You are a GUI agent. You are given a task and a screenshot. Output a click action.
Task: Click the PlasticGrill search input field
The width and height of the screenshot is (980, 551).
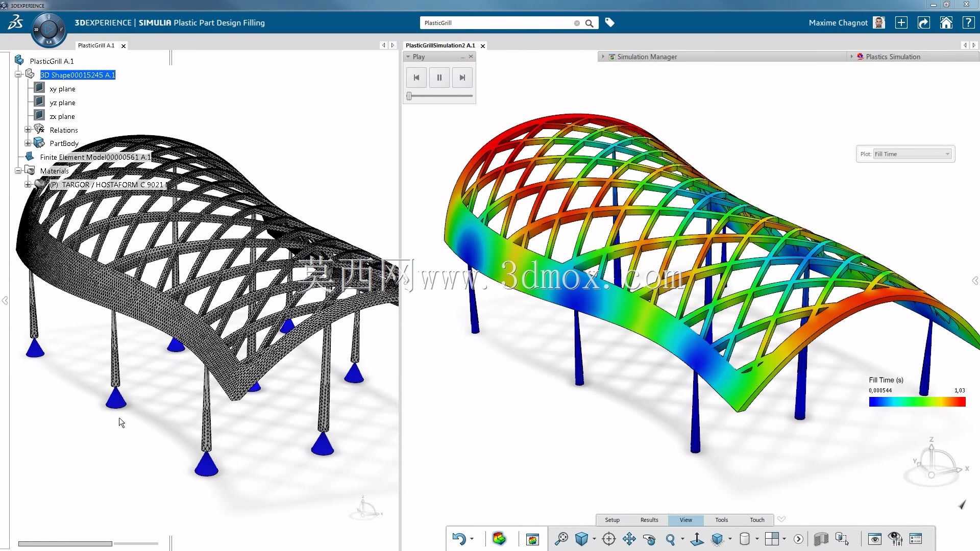click(x=498, y=23)
